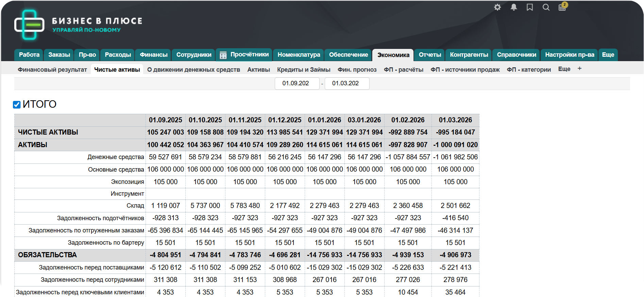This screenshot has width=644, height=297.
Task: Open the calendar icon with badge
Action: (x=562, y=7)
